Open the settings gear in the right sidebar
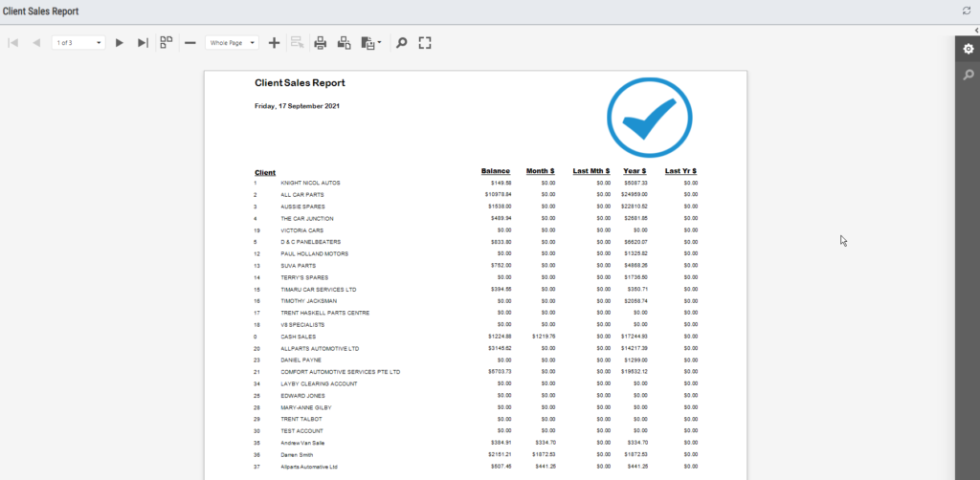This screenshot has width=980, height=480. click(969, 49)
